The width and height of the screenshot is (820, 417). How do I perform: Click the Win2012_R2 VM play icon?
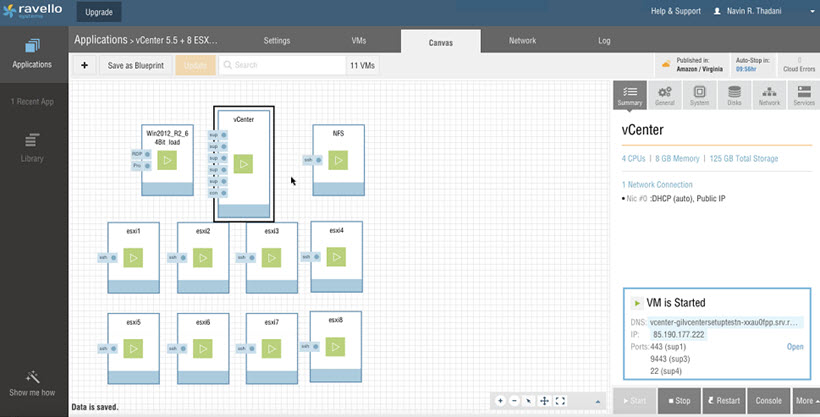click(x=167, y=160)
